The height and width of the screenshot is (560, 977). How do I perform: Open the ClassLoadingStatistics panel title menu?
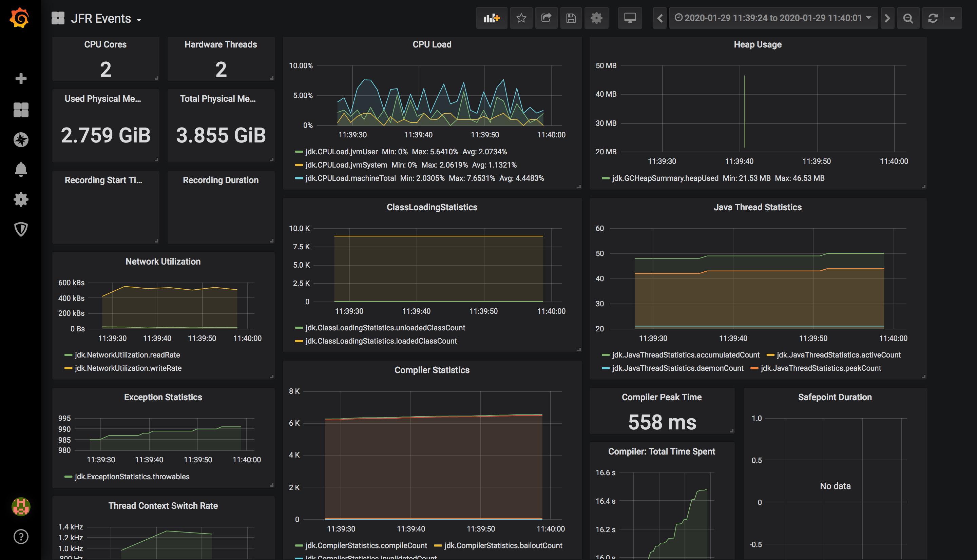tap(432, 207)
